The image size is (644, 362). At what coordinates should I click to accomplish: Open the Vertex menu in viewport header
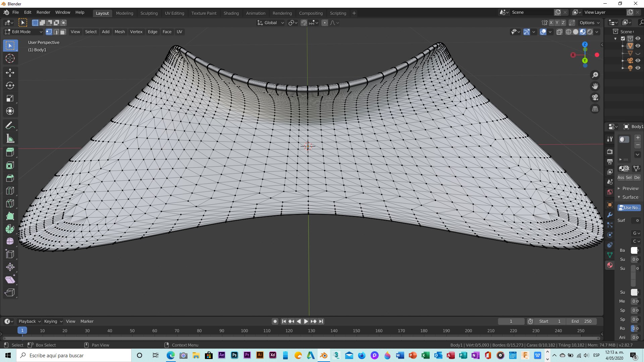tap(136, 32)
